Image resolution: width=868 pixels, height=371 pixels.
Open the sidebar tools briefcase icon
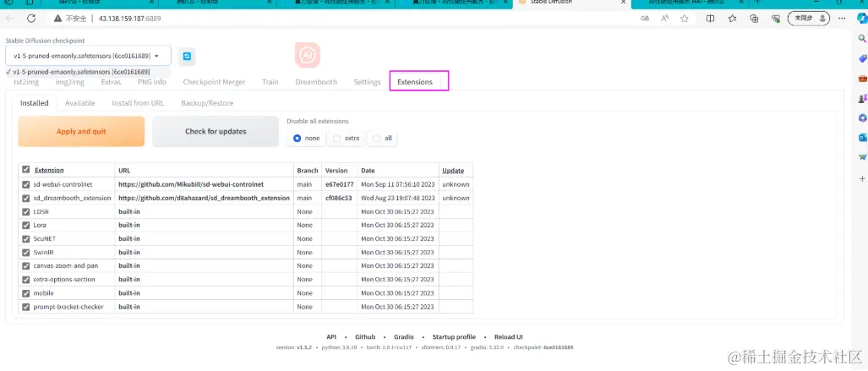pos(862,78)
